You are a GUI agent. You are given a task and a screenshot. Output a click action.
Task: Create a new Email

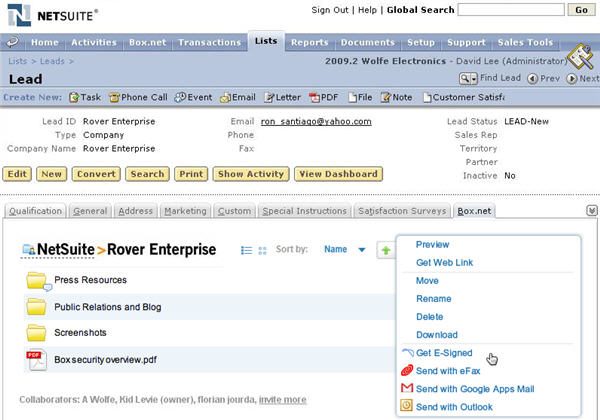[238, 98]
